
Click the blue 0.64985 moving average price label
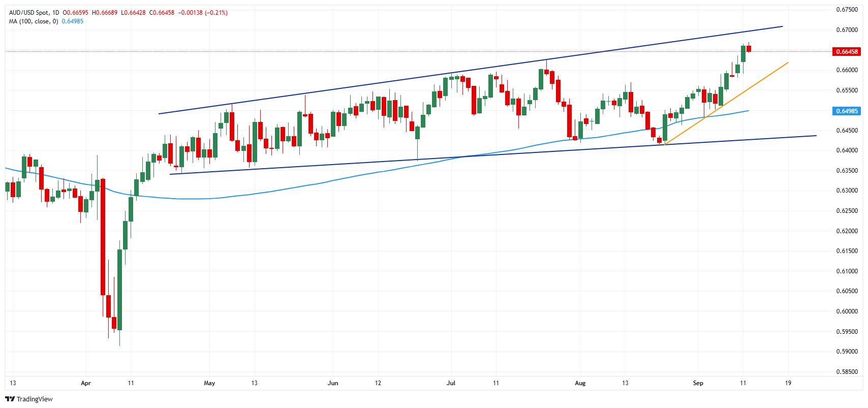pyautogui.click(x=846, y=111)
